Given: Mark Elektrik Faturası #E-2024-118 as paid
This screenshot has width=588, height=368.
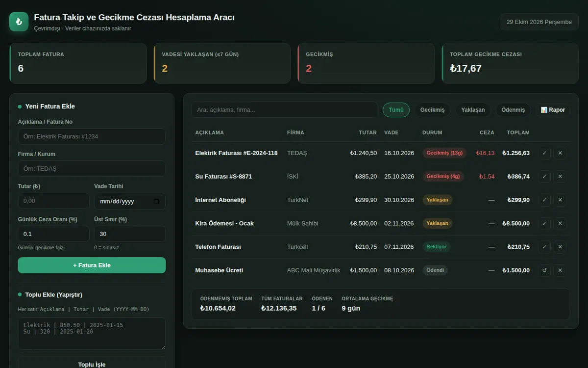Looking at the screenshot, I should tap(544, 153).
